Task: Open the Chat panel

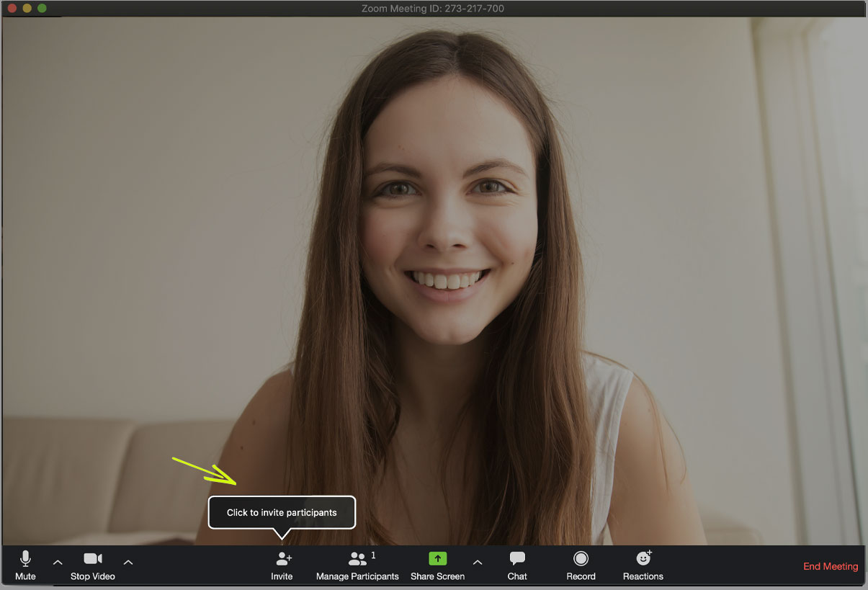Action: pos(517,566)
